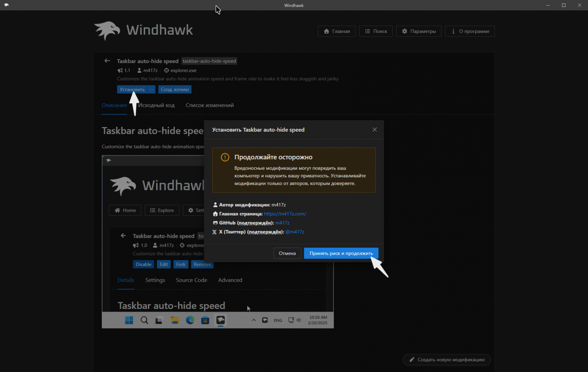Open Главная home page button
Image resolution: width=588 pixels, height=372 pixels.
click(337, 31)
